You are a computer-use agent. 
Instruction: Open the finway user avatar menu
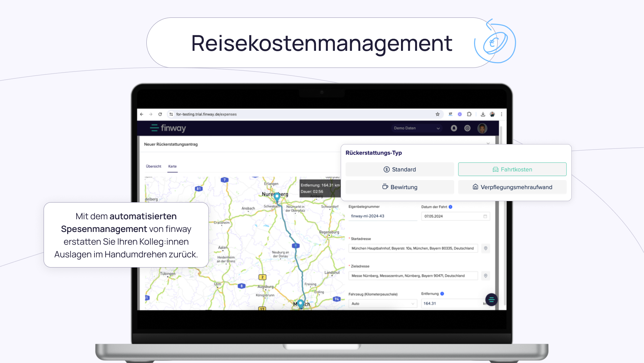[482, 128]
